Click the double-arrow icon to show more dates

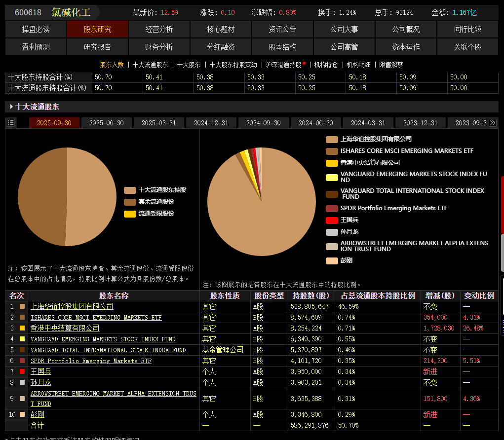pos(493,123)
